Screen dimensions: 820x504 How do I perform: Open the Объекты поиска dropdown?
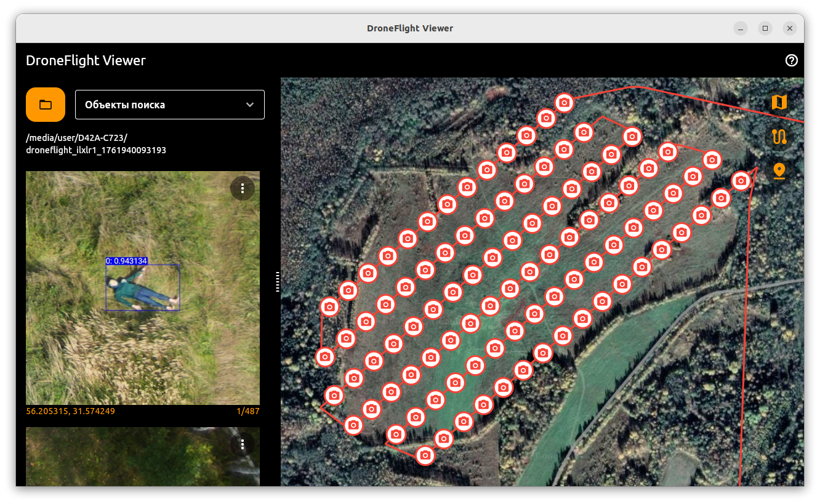point(169,105)
